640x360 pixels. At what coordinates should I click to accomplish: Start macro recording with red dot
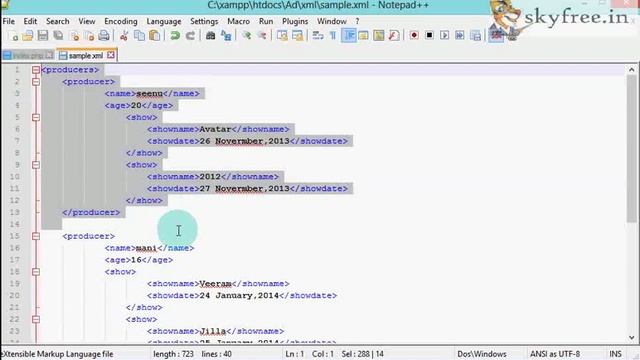click(x=414, y=36)
